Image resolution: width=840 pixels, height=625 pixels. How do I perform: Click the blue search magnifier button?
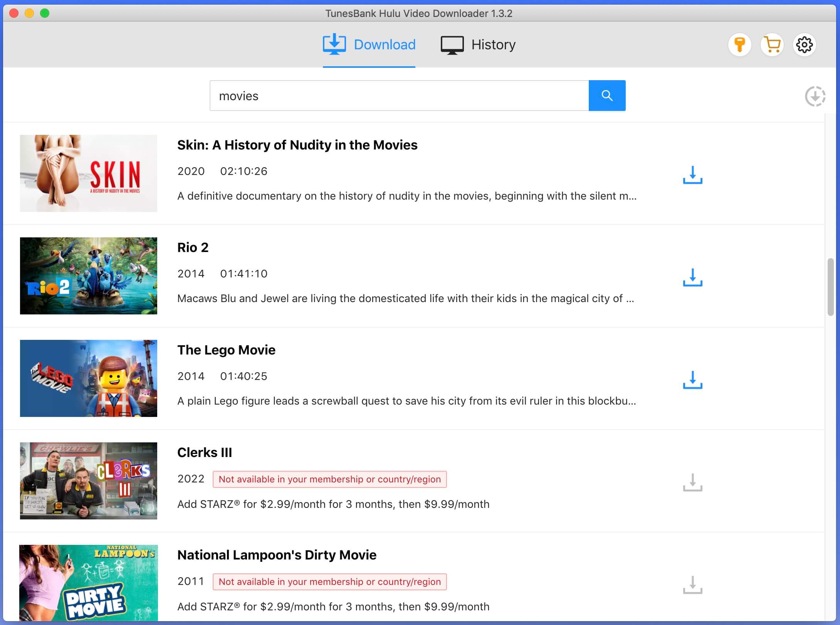[607, 95]
